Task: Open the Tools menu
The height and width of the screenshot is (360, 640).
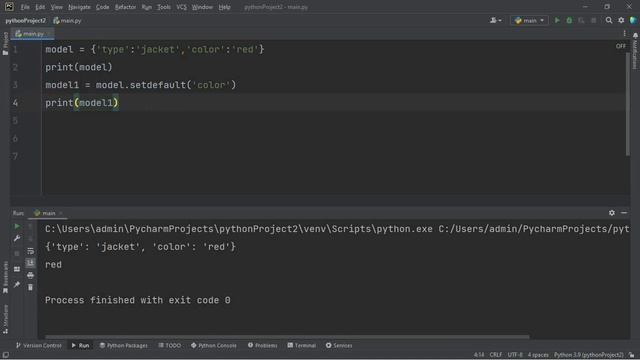Action: (x=164, y=7)
